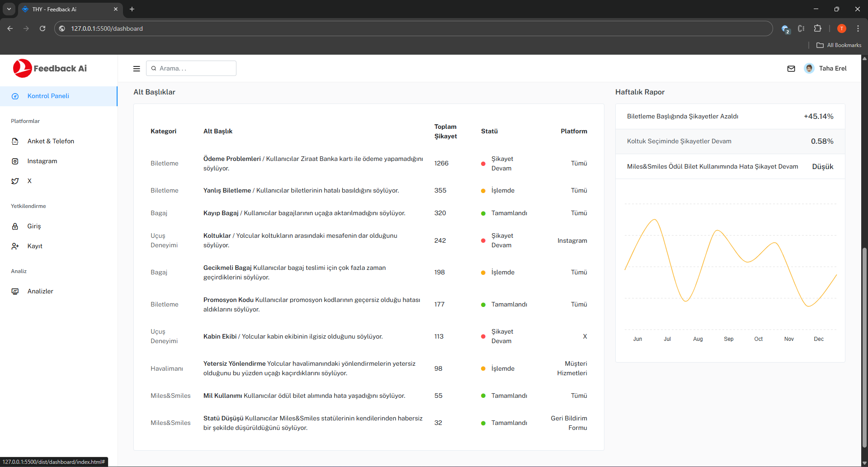Click the Havalimanı category cell
The image size is (868, 467).
[x=167, y=369]
